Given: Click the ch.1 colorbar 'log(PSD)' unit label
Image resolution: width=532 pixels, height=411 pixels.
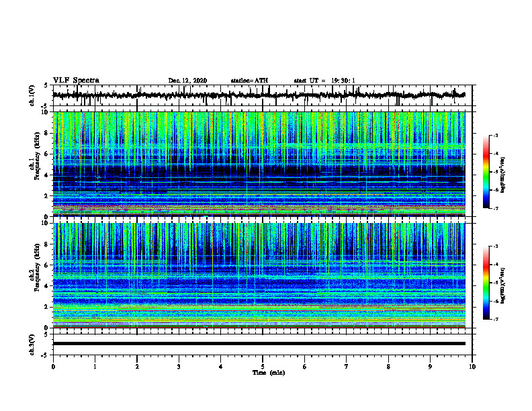Looking at the screenshot, I should click(503, 175).
